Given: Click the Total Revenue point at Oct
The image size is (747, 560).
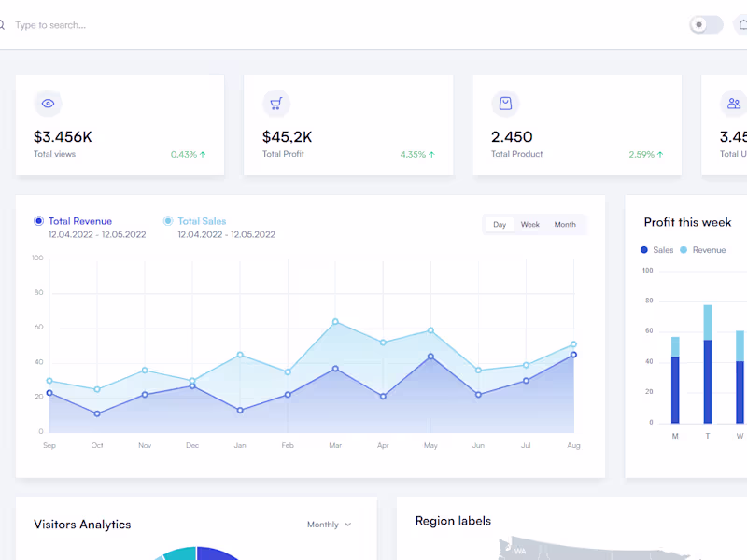Looking at the screenshot, I should click(97, 413).
